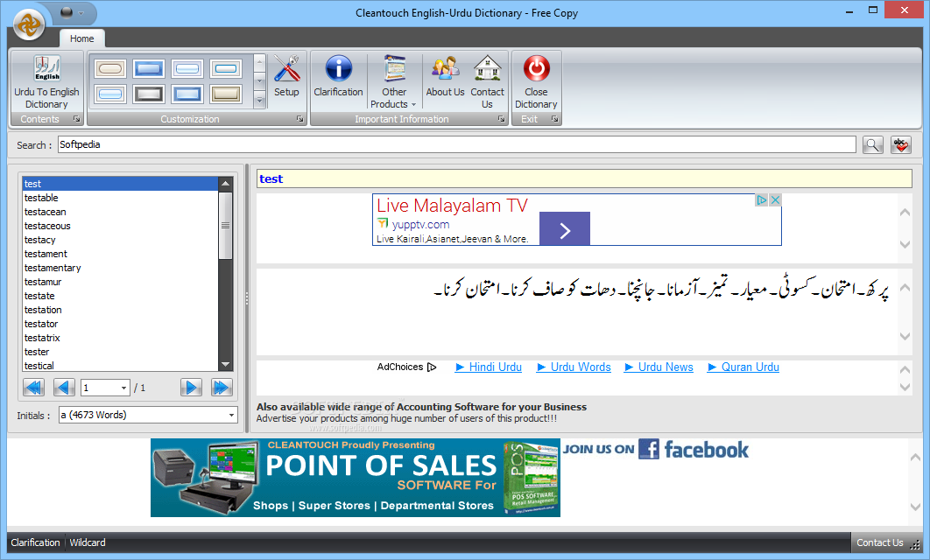The image size is (930, 560).
Task: Switch to the Home tab
Action: (81, 38)
